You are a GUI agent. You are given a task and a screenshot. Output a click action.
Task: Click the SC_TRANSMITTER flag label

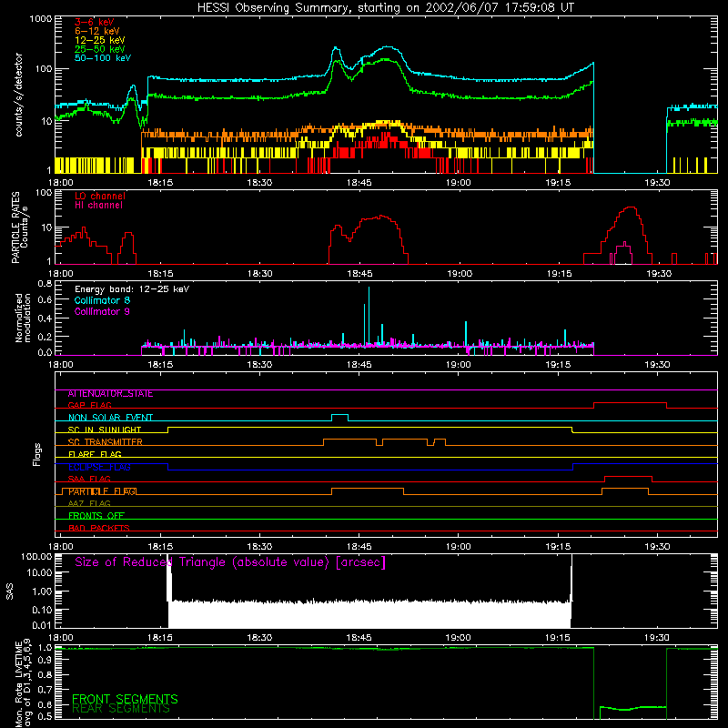coord(106,441)
